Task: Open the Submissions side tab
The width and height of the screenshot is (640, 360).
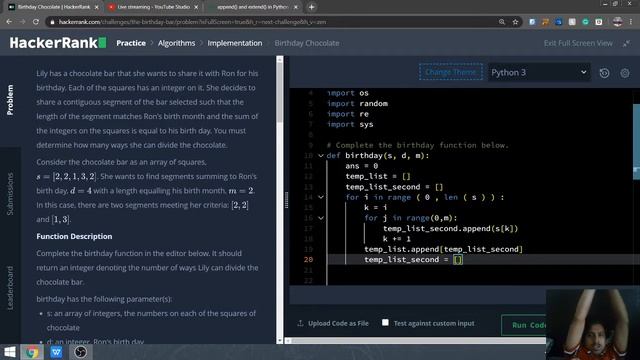Action: pos(10,194)
